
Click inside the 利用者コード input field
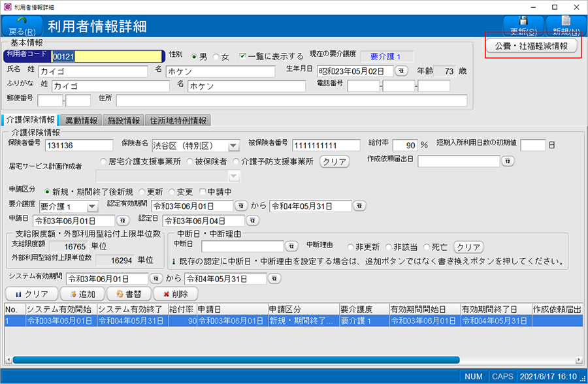[108, 56]
